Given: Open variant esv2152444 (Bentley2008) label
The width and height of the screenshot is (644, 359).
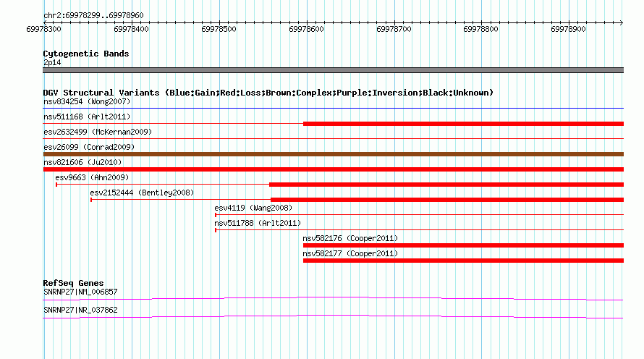Looking at the screenshot, I should 142,193.
